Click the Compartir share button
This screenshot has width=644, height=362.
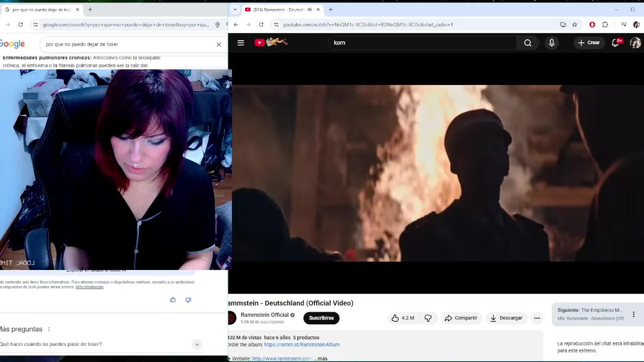[461, 318]
